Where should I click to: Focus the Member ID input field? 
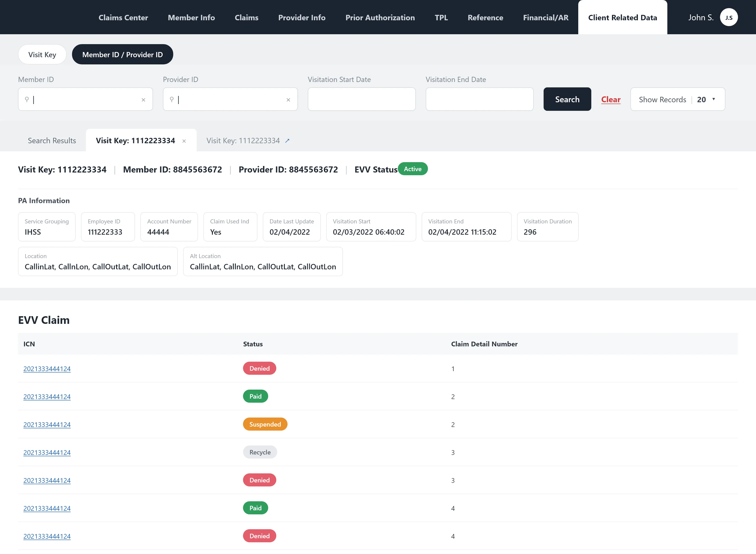[85, 99]
